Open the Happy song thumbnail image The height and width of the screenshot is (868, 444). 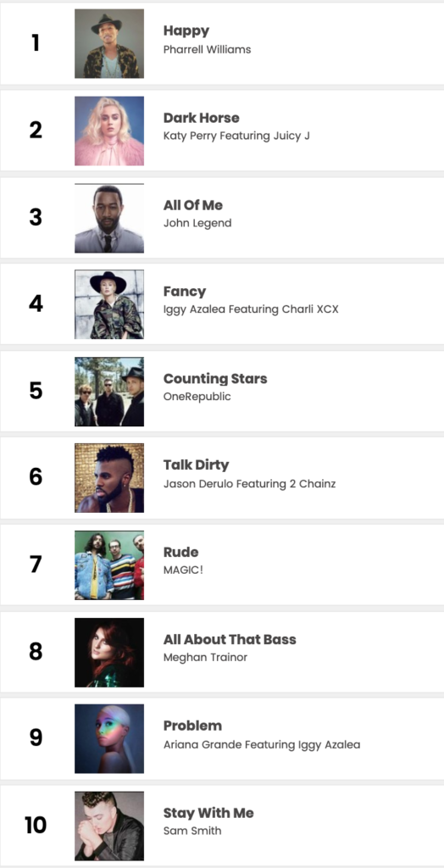click(109, 44)
